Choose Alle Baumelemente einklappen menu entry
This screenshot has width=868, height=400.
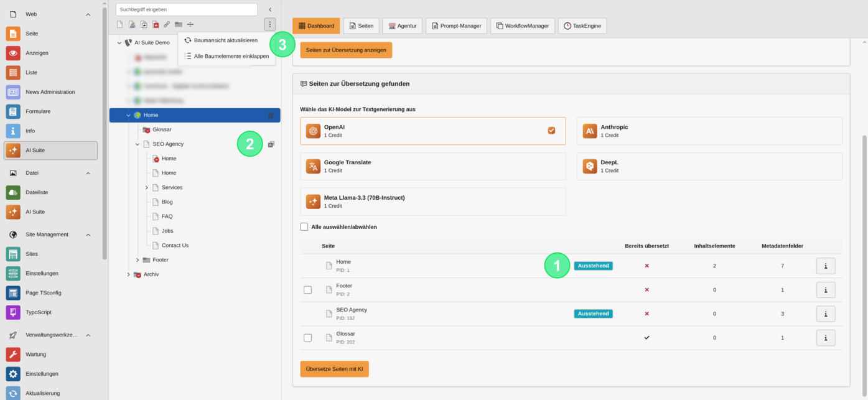[226, 56]
